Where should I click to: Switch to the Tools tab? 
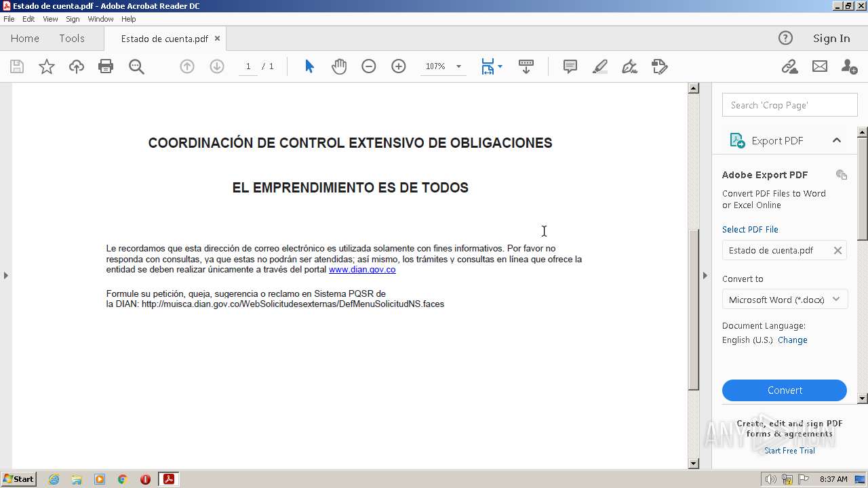(72, 39)
